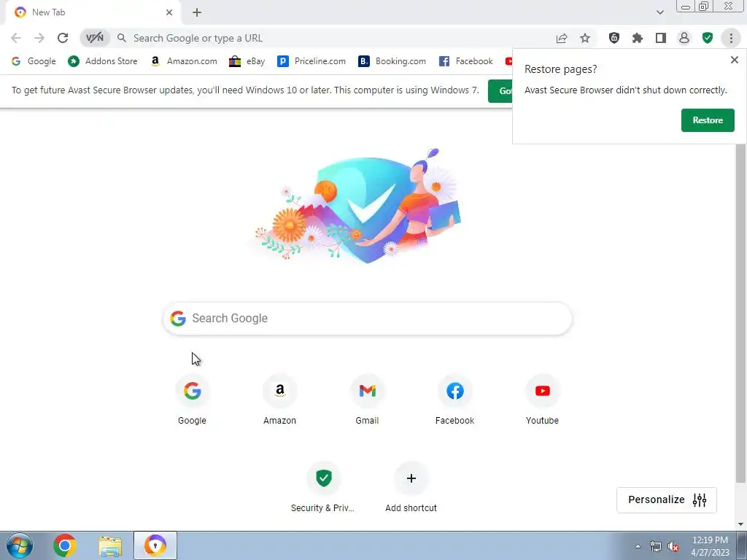747x560 pixels.
Task: Click the vertical page scrollbar
Action: click(741, 309)
